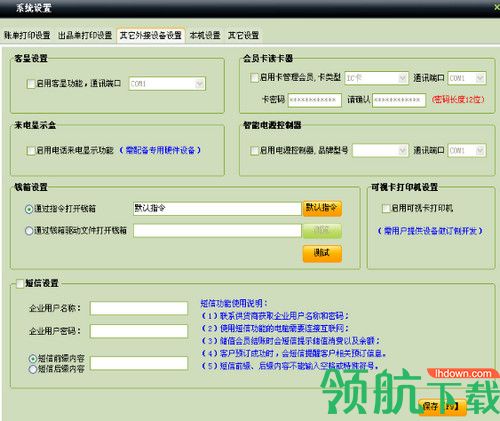
Task: Open the 其它设置 tab
Action: coord(243,35)
